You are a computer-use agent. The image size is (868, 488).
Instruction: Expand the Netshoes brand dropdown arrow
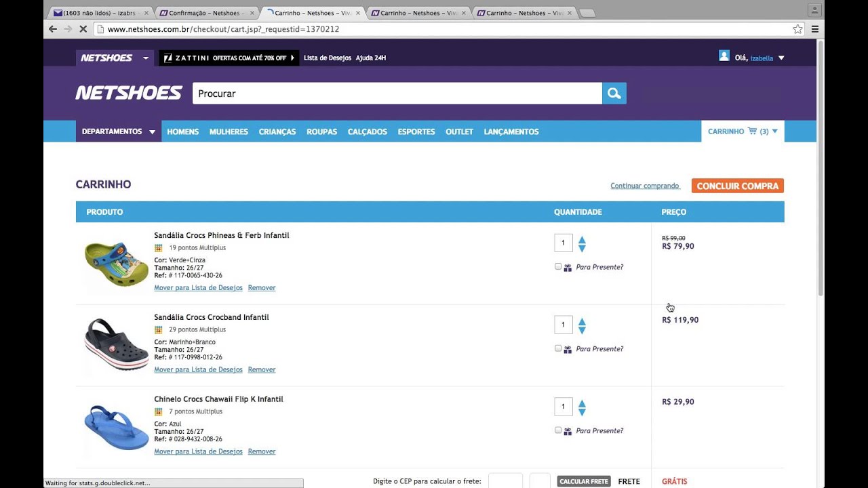click(145, 58)
